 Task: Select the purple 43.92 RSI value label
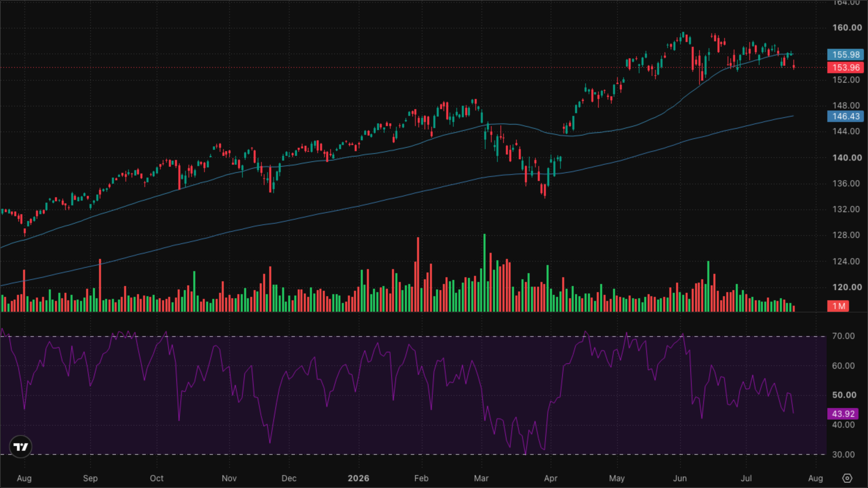843,414
